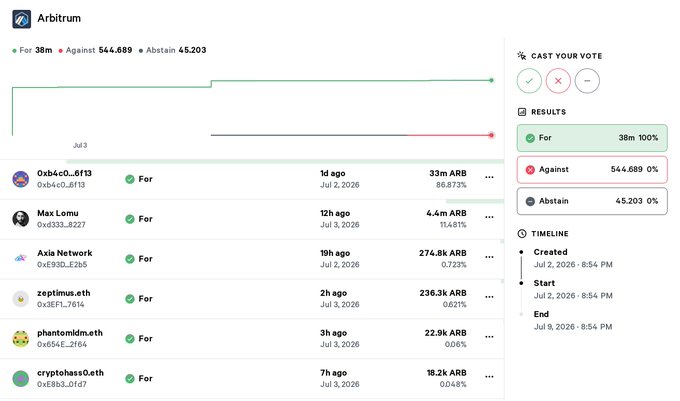View phantomldm.eth avatar
Viewport: 680px width, 401px height.
(x=21, y=339)
